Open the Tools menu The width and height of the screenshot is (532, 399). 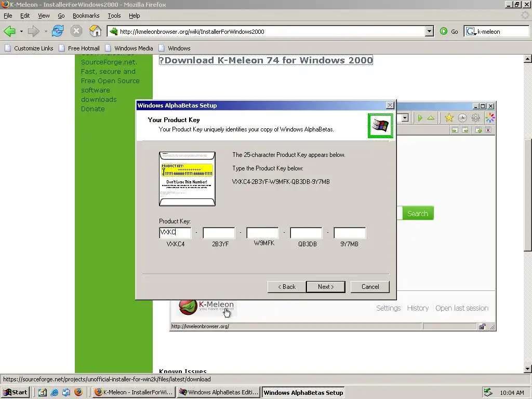click(114, 16)
